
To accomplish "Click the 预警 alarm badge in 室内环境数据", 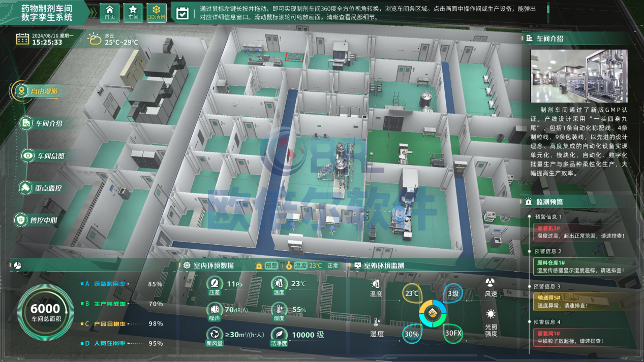I will [x=266, y=266].
